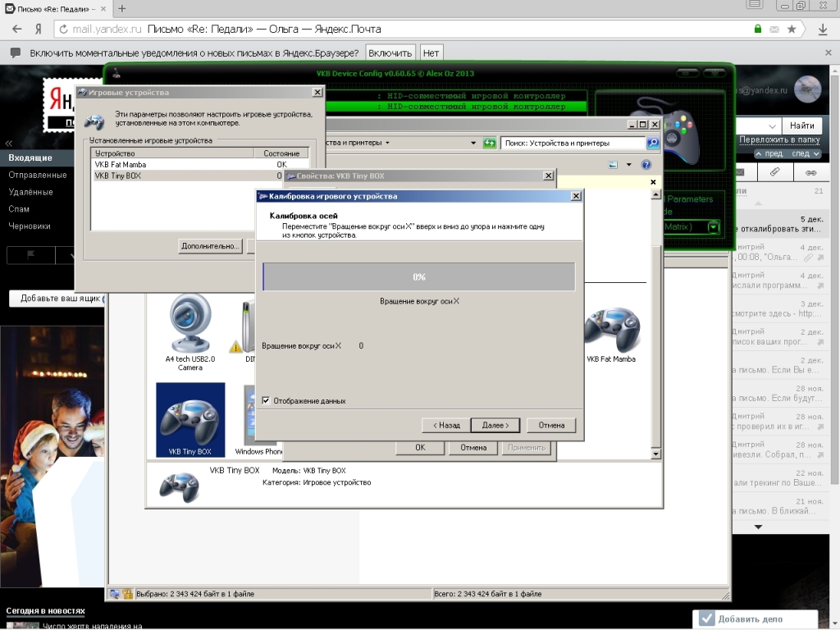
Task: Expand the mail search options chevron
Action: click(x=772, y=126)
